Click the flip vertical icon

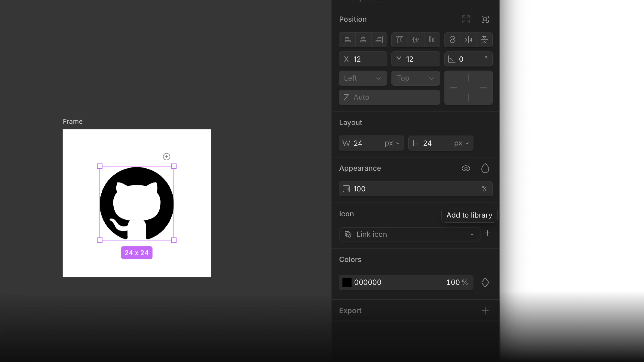coord(484,40)
